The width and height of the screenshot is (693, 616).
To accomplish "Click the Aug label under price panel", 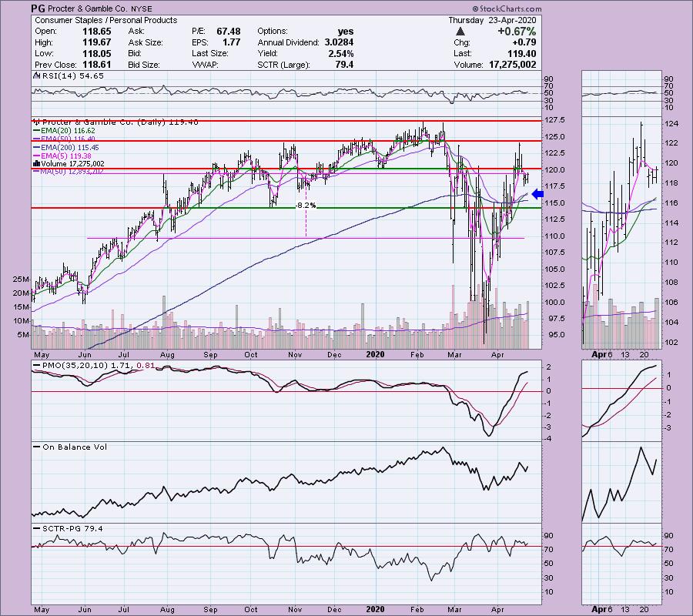I will coord(168,354).
